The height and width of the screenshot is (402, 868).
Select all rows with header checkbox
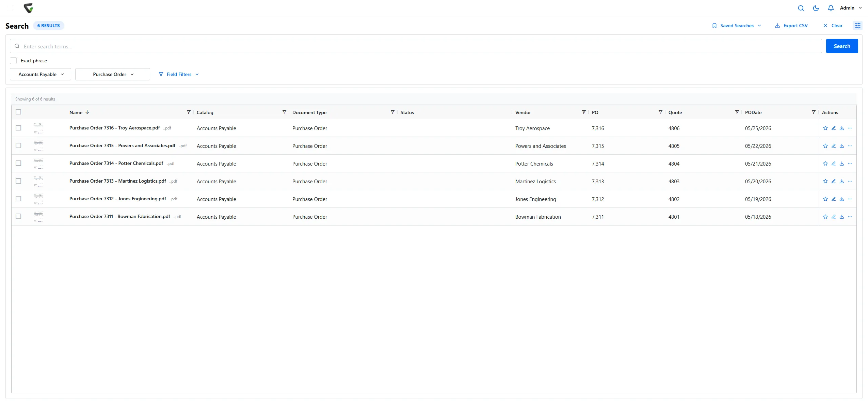18,112
